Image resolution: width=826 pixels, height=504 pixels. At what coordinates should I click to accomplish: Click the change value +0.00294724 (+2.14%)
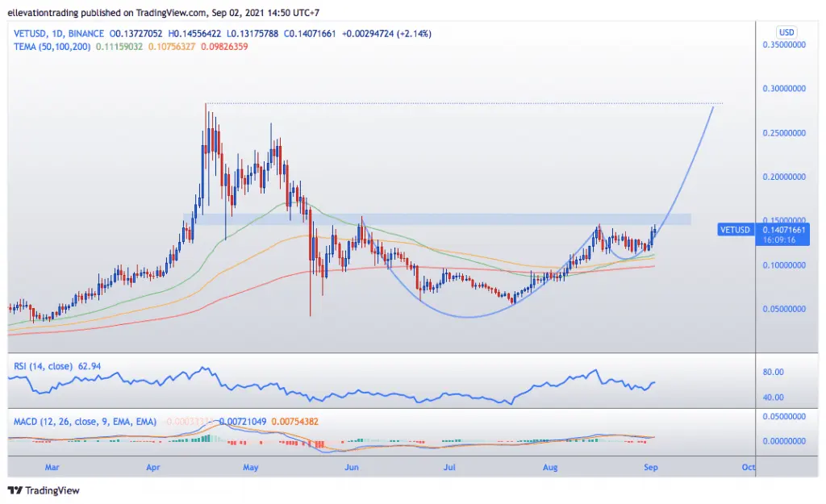point(386,34)
